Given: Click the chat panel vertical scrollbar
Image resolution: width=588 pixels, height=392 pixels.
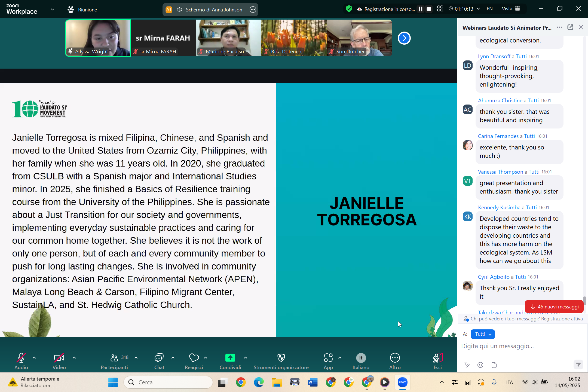Looking at the screenshot, I should point(584,301).
